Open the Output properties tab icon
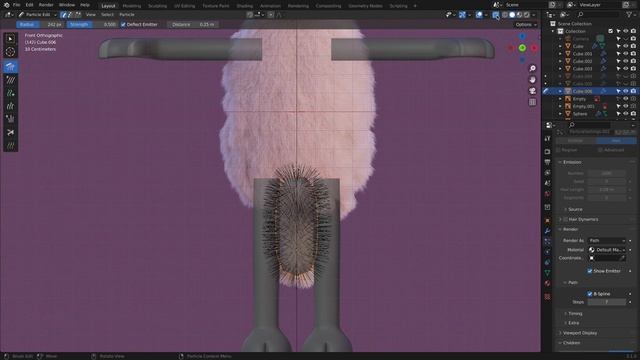 (x=547, y=162)
